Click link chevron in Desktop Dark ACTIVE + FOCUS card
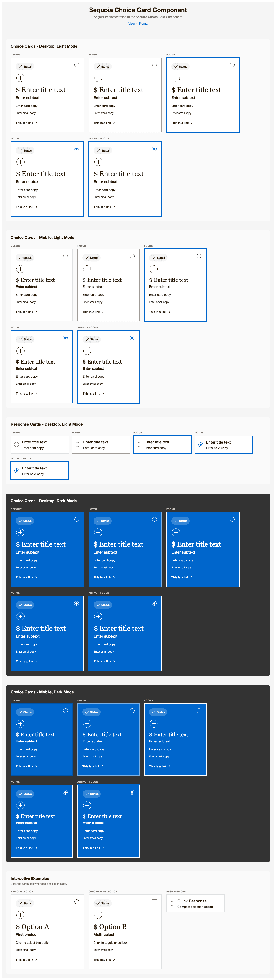The image size is (276, 980). point(114,662)
